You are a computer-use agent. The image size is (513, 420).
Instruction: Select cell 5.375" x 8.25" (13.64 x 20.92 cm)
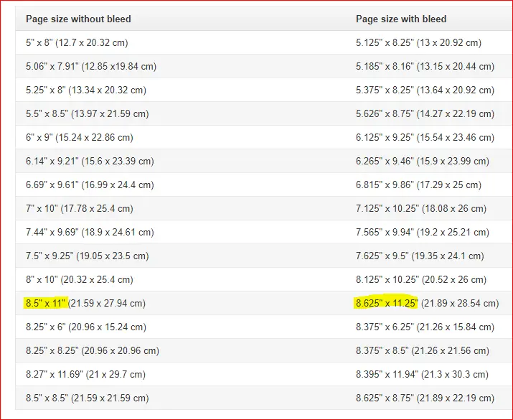(x=425, y=90)
